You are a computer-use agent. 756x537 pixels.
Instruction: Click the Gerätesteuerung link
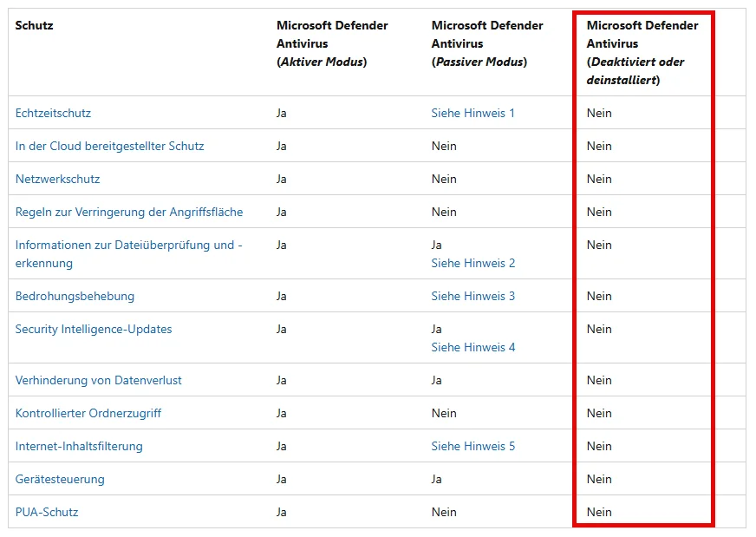60,479
